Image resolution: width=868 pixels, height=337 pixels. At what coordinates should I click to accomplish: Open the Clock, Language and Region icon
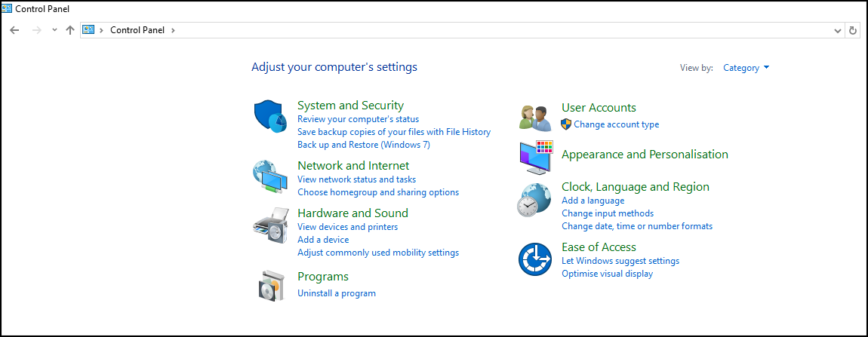[x=534, y=201]
